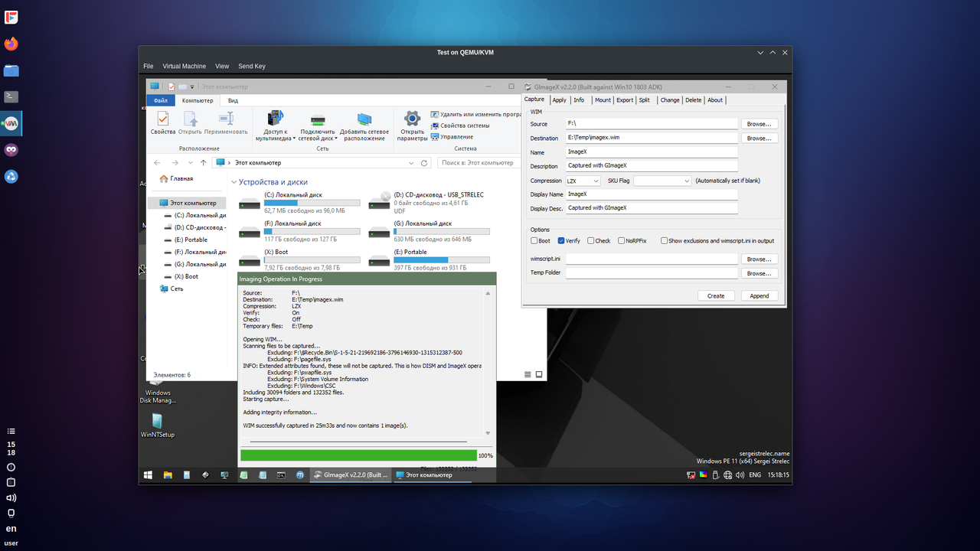Open the Compression LZX dropdown
Image resolution: width=980 pixels, height=551 pixels.
[x=583, y=181]
